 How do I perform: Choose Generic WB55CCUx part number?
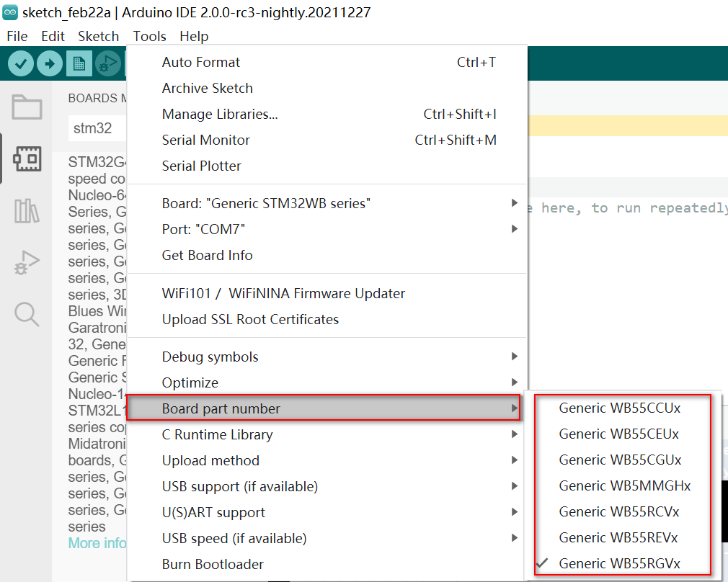pos(621,408)
